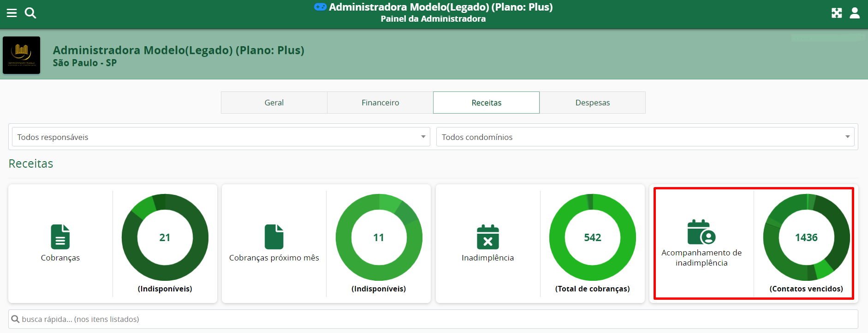This screenshot has width=868, height=333.
Task: Open the user profile icon
Action: point(855,13)
